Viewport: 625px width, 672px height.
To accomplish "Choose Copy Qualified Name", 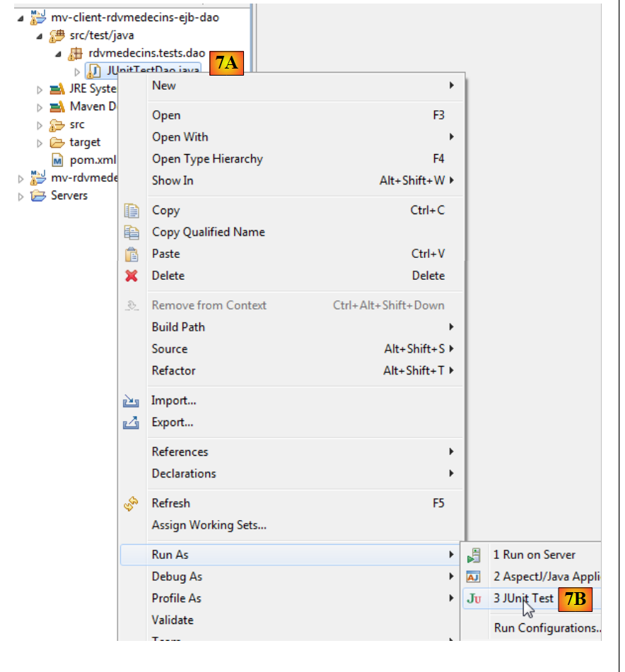I will pyautogui.click(x=208, y=232).
